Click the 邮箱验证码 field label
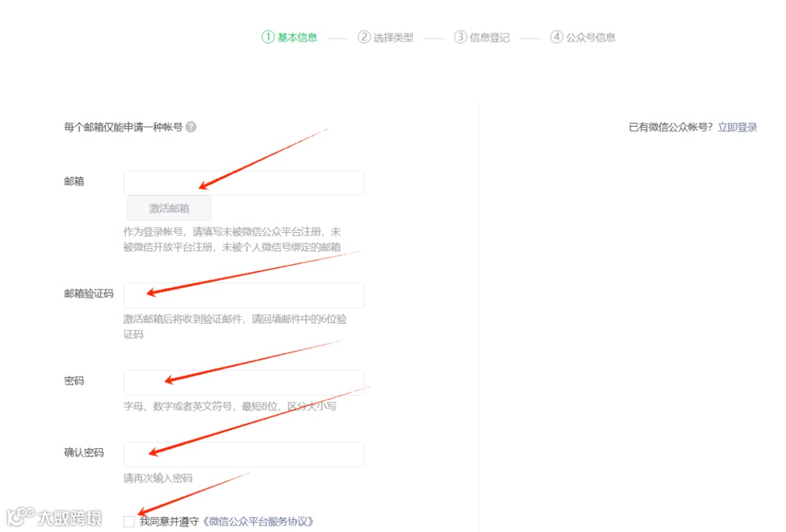The image size is (786, 532). 89,294
